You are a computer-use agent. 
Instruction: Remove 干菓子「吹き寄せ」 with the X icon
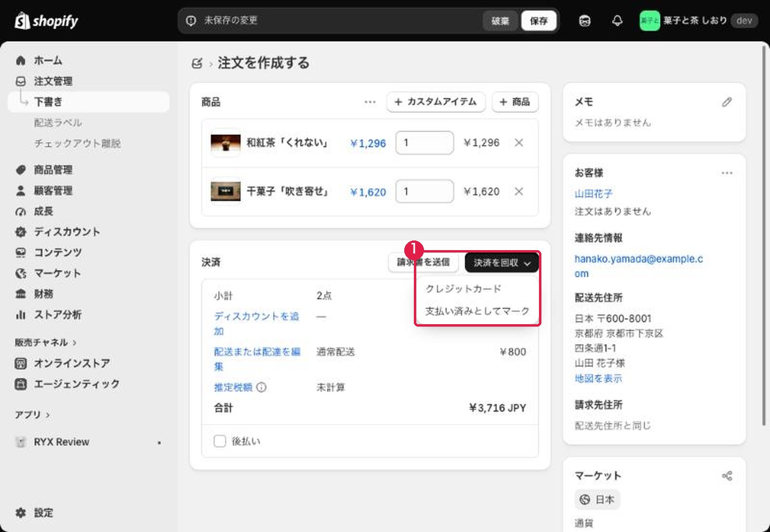[x=519, y=191]
